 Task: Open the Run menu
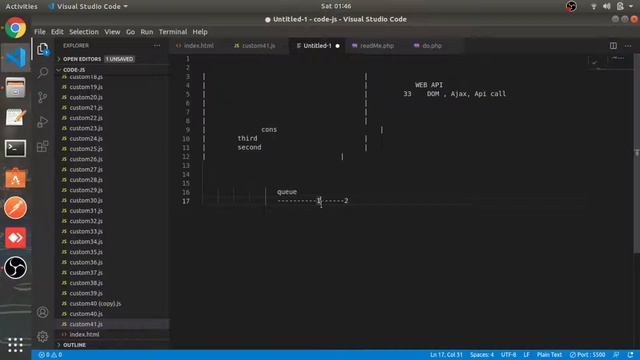coord(147,32)
